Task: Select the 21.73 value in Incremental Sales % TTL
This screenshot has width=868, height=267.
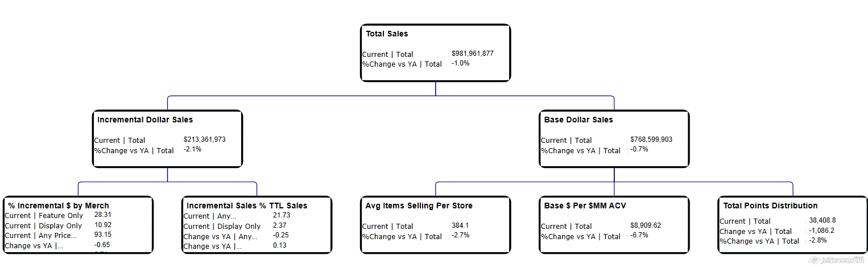Action: point(281,215)
